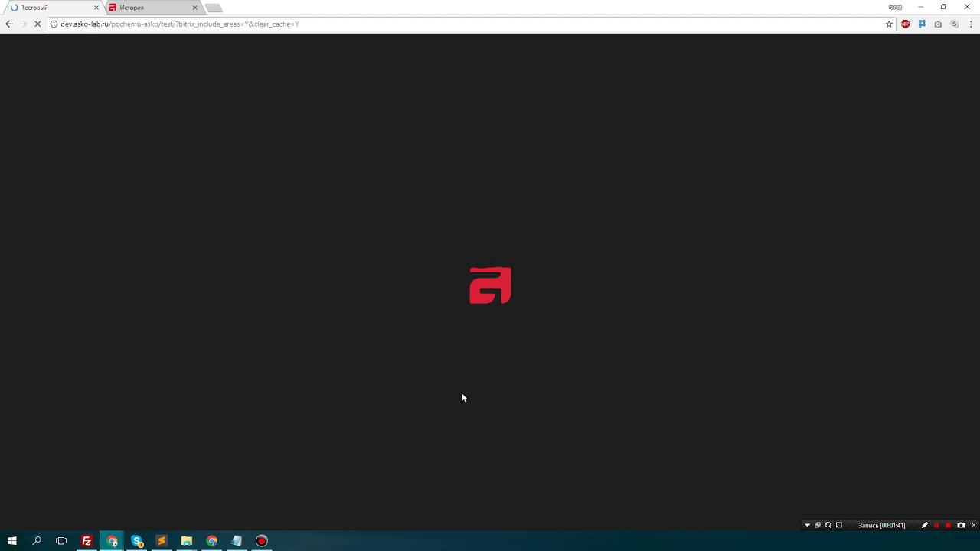
Task: Open the Chrome three-dot menu
Action: (970, 24)
